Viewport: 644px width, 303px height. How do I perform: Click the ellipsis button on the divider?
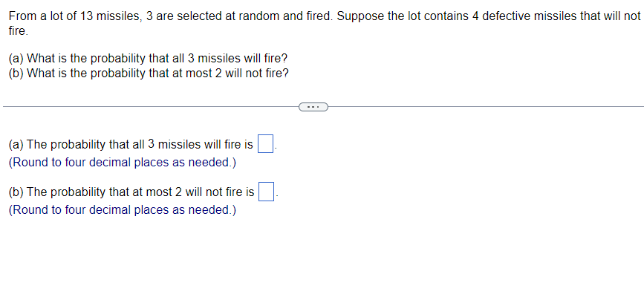point(313,108)
